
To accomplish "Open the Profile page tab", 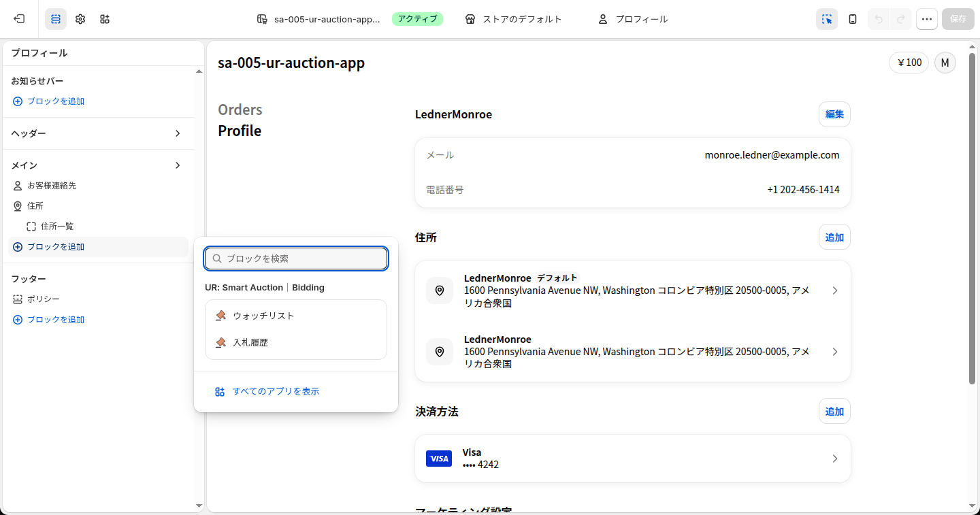I will [240, 131].
